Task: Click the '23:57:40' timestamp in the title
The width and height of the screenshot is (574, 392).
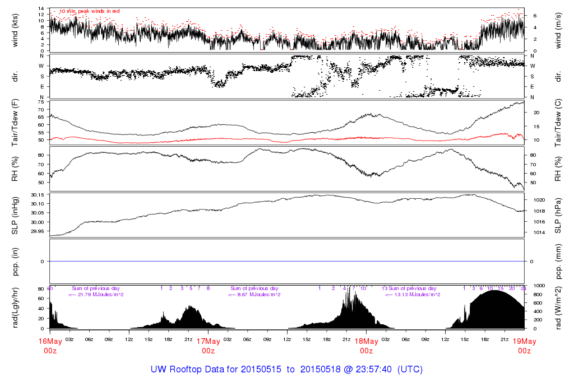Action: point(374,370)
